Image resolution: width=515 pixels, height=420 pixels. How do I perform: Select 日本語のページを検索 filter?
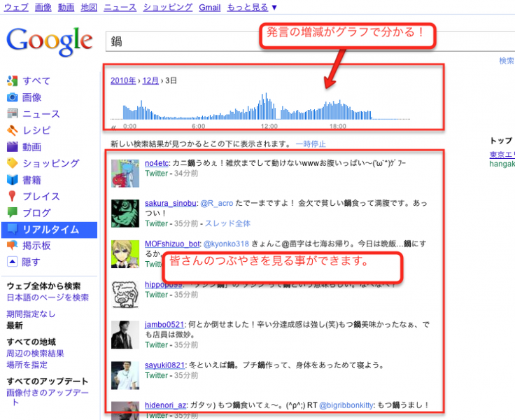point(48,297)
